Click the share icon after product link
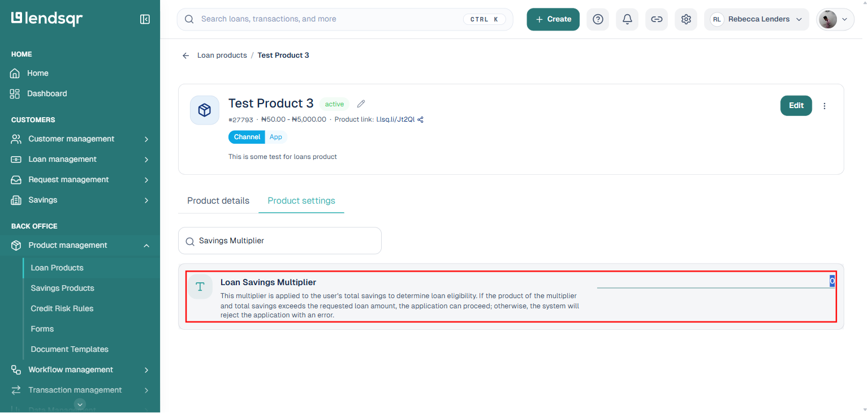This screenshot has width=868, height=413. point(420,119)
